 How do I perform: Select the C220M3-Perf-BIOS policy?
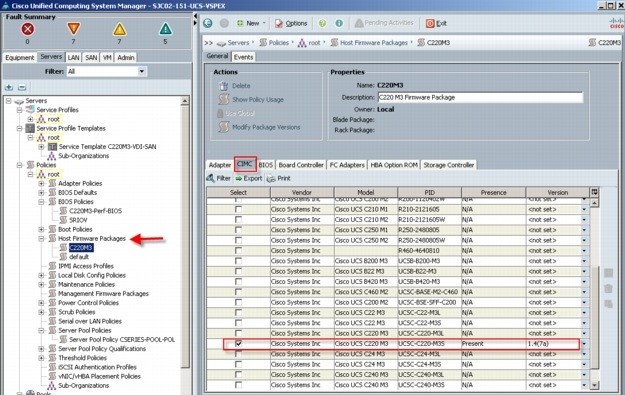95,211
